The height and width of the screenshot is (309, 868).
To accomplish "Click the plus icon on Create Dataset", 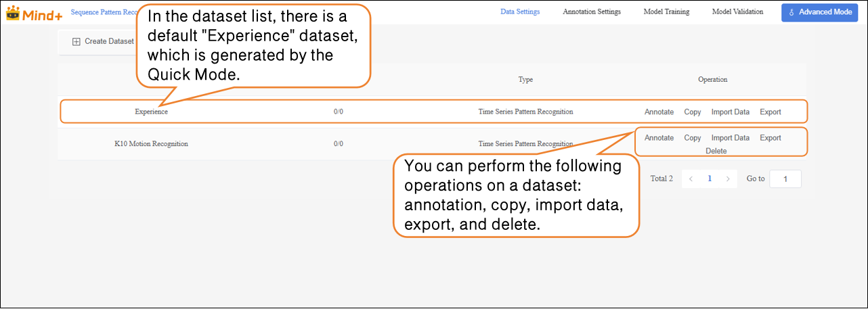I will pos(77,41).
